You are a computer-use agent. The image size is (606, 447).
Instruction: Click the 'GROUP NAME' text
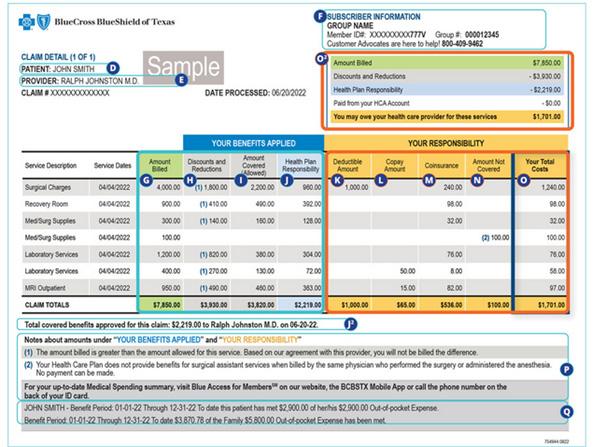pyautogui.click(x=350, y=26)
